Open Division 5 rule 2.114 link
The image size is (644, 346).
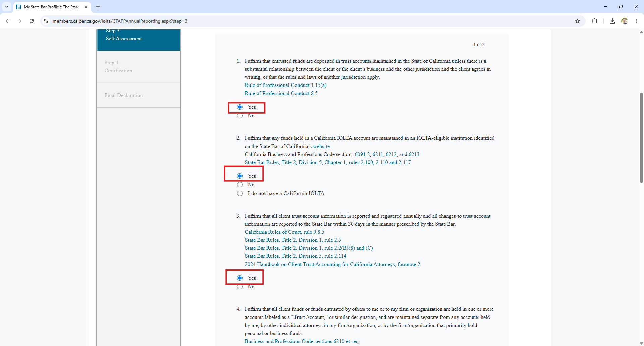(x=296, y=256)
